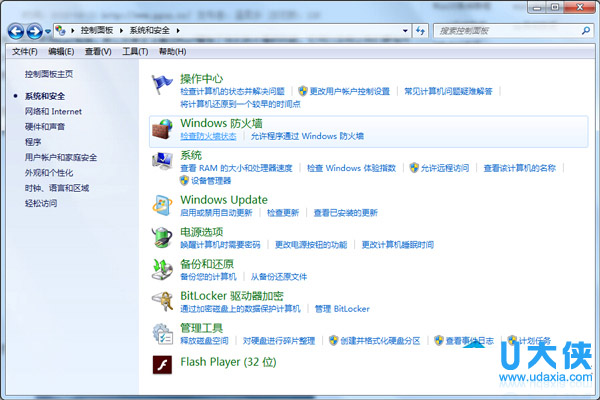Open the 文件(F) menu
Image resolution: width=600 pixels, height=400 pixels.
pyautogui.click(x=24, y=51)
